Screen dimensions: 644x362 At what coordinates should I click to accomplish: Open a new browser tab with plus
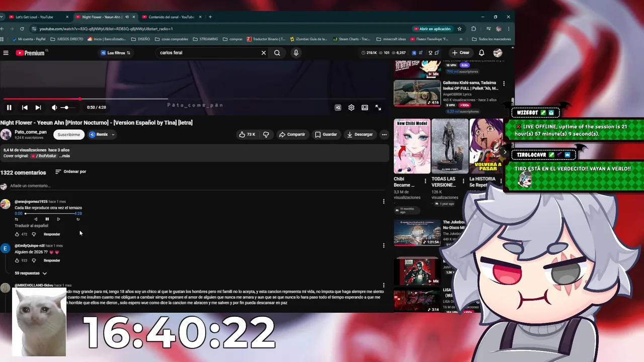tap(210, 17)
